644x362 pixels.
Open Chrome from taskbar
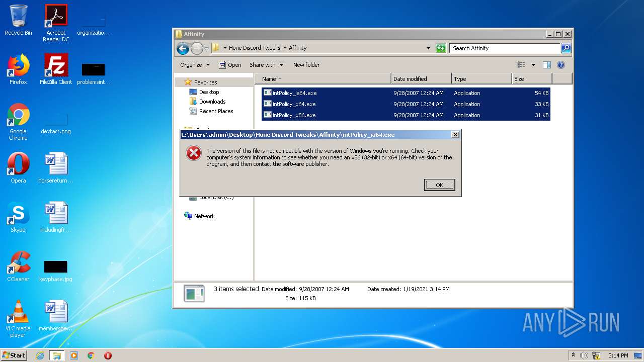click(91, 355)
